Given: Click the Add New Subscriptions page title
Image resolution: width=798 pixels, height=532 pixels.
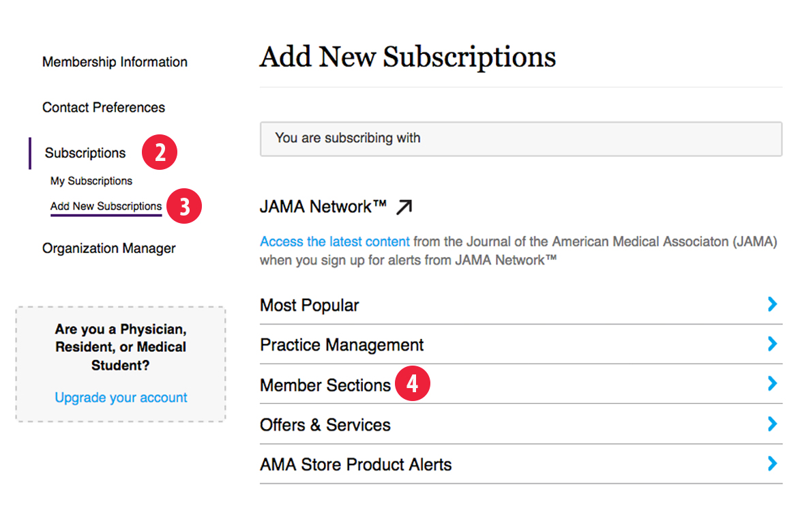Looking at the screenshot, I should click(407, 57).
